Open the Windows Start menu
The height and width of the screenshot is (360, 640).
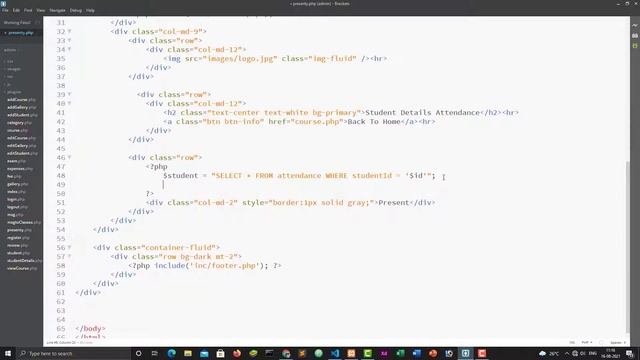pos(8,353)
